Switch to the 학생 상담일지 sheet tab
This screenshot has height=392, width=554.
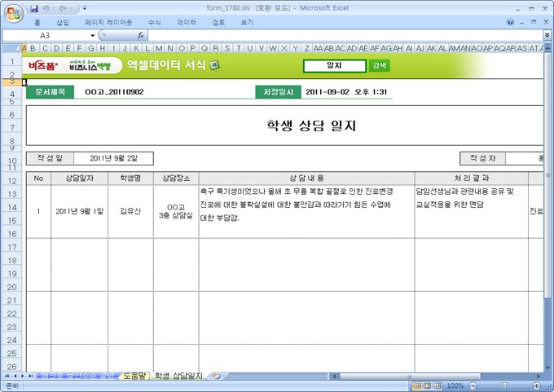pos(178,376)
